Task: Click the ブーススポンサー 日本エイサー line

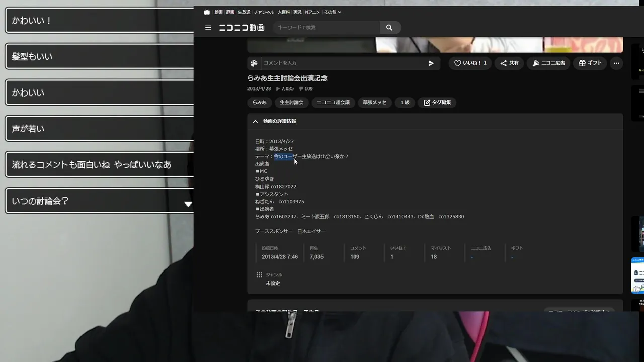Action: [290, 231]
